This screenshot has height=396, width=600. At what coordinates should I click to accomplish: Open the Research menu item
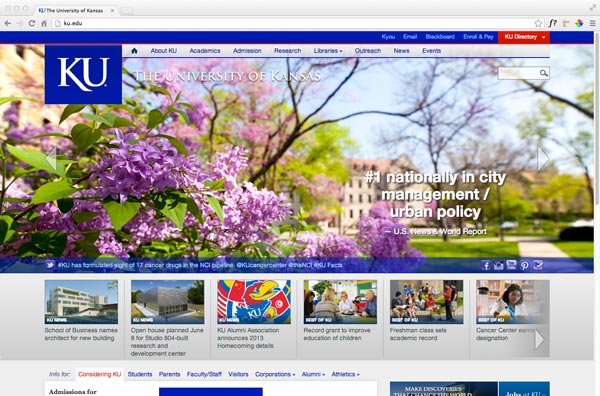click(x=287, y=51)
